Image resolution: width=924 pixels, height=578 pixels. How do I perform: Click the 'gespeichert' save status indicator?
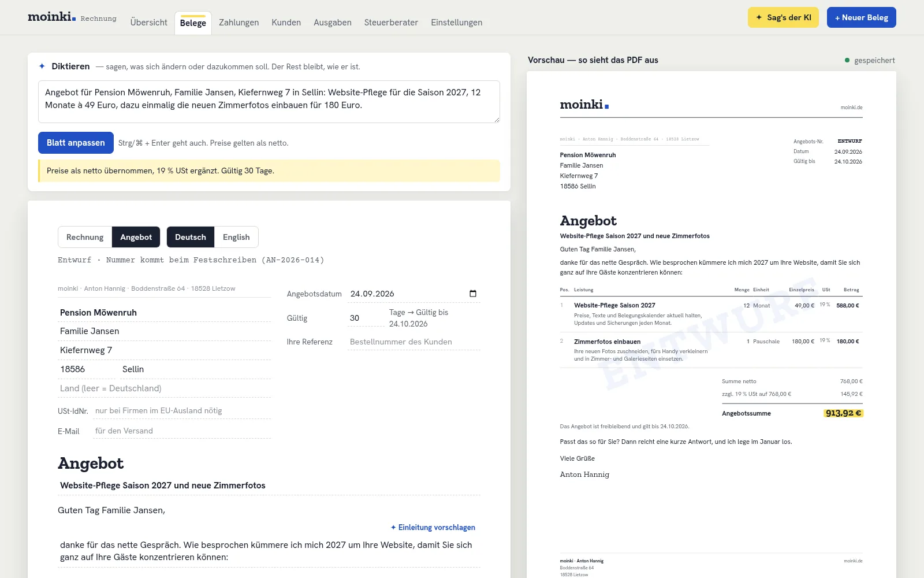point(870,60)
